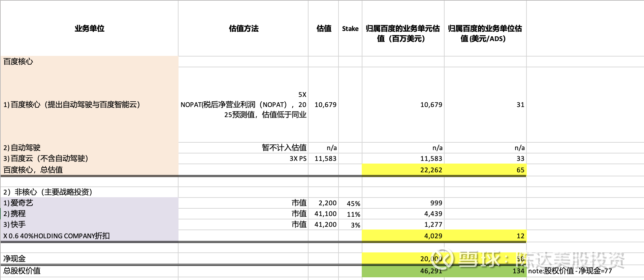Select highlighted total 22,262
Image resolution: width=644 pixels, height=280 pixels.
tap(403, 170)
